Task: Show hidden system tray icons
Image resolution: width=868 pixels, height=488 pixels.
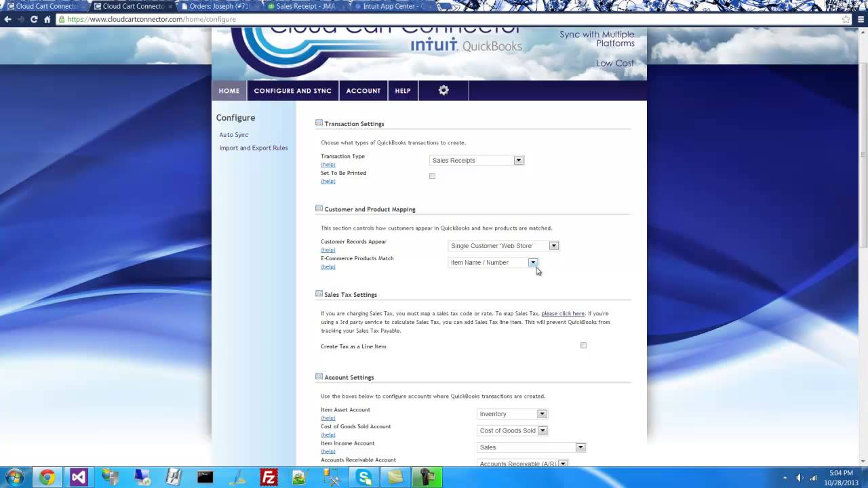Action: coord(785,477)
